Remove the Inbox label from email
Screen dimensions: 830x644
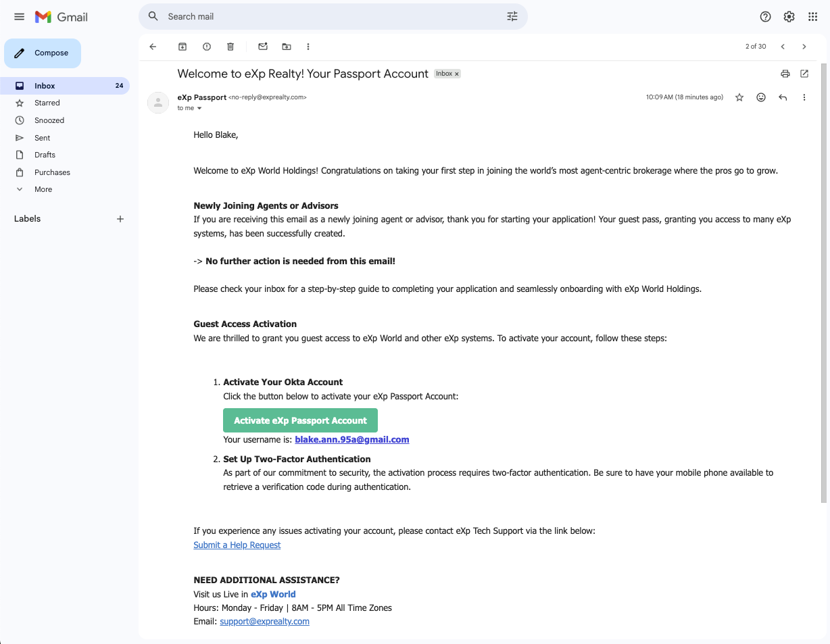[457, 74]
